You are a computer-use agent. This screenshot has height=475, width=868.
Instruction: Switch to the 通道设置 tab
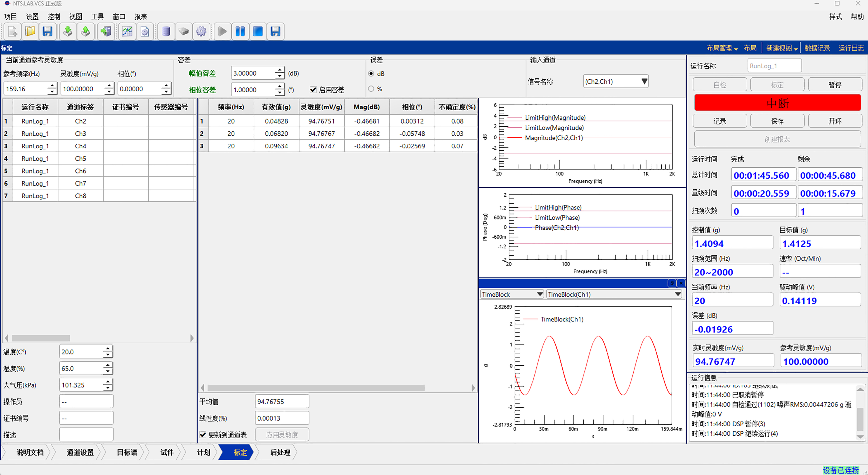tap(80, 452)
